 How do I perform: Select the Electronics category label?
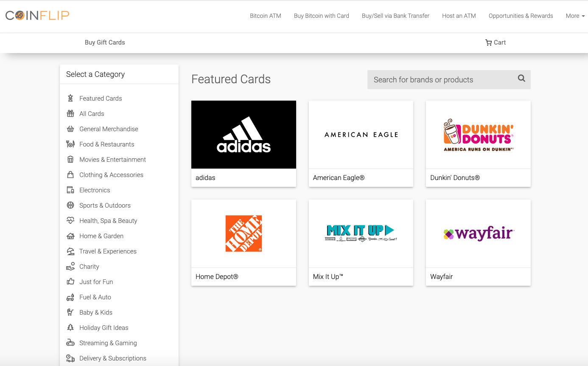tap(95, 190)
